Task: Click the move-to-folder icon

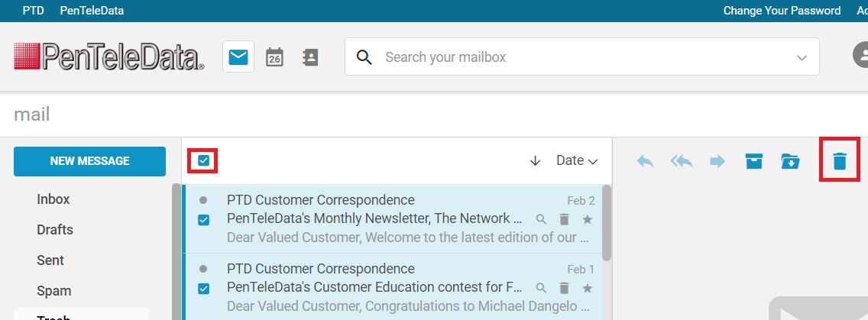Action: pos(790,162)
